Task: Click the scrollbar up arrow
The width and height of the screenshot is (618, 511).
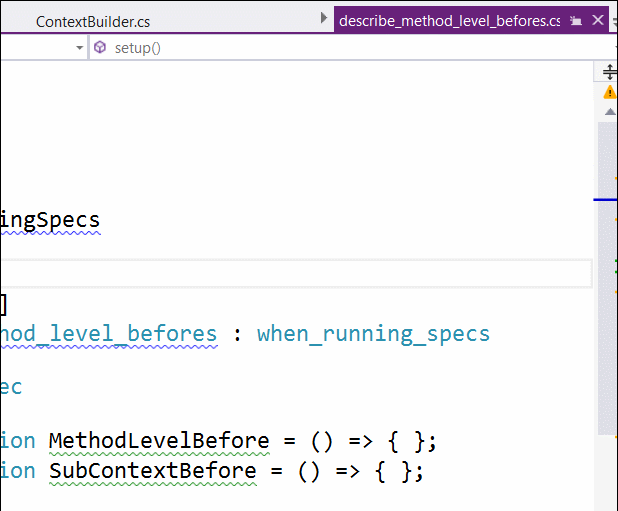Action: [610, 112]
